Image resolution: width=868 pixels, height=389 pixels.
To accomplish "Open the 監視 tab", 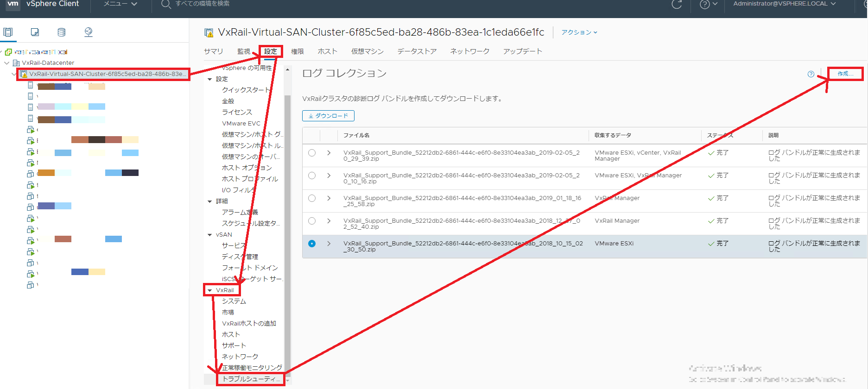I will pyautogui.click(x=244, y=51).
